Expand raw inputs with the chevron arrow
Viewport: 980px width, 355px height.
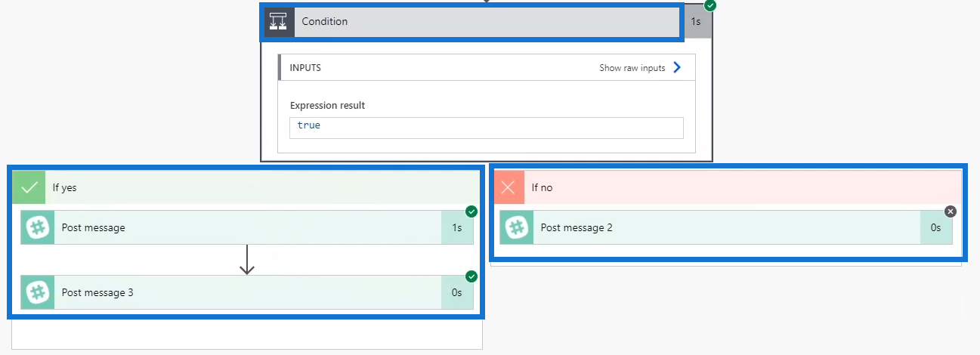(x=677, y=67)
